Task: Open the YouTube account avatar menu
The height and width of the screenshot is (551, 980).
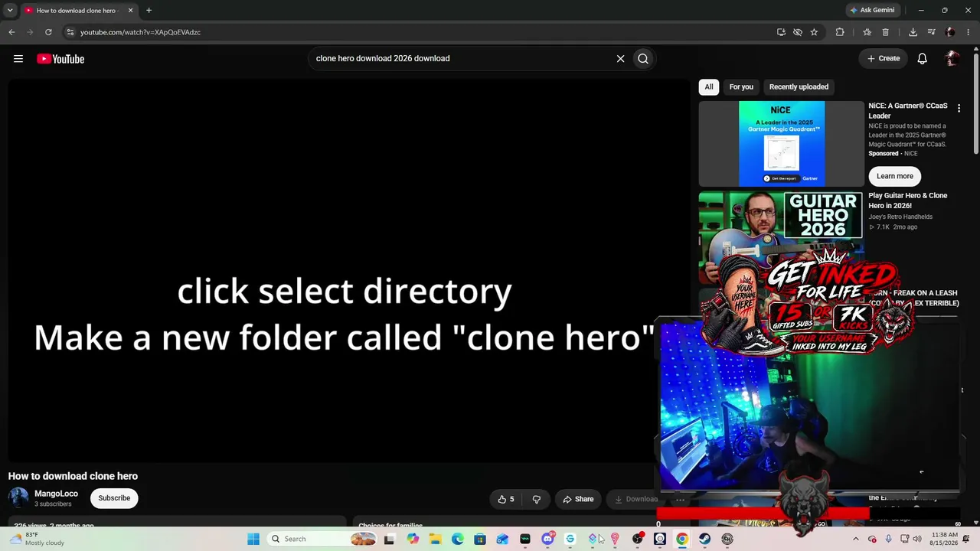Action: click(952, 59)
